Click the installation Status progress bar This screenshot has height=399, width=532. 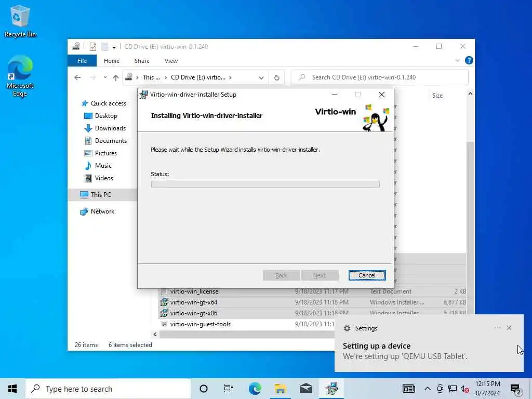click(x=265, y=184)
